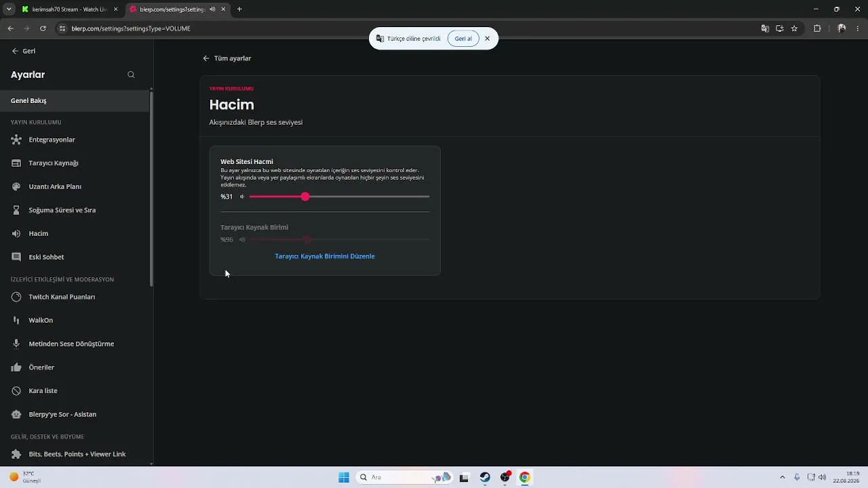
Task: Click the Soğuma Süresi hourglass icon
Action: tap(16, 210)
